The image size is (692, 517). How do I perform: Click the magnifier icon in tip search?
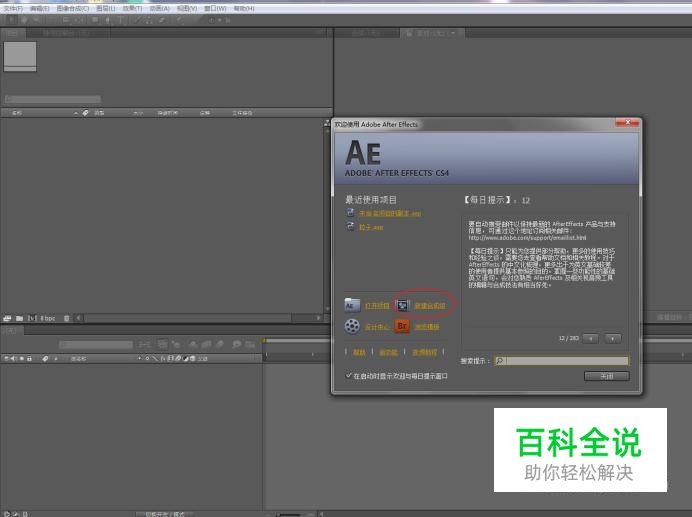(x=500, y=361)
